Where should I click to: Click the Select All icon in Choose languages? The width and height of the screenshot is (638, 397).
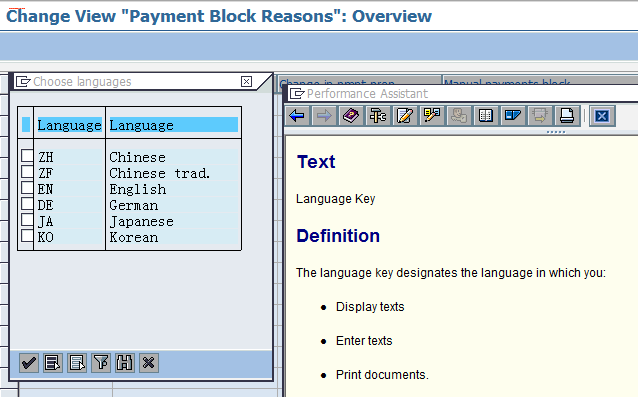coord(53,362)
